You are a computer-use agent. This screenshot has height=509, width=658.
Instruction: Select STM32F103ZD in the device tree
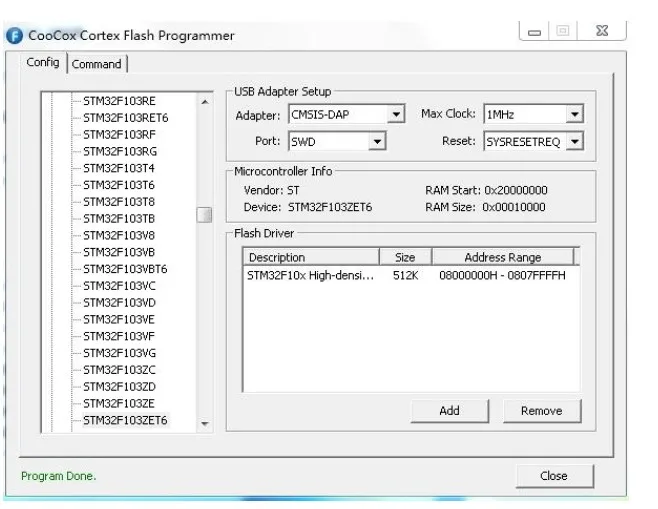click(x=119, y=386)
